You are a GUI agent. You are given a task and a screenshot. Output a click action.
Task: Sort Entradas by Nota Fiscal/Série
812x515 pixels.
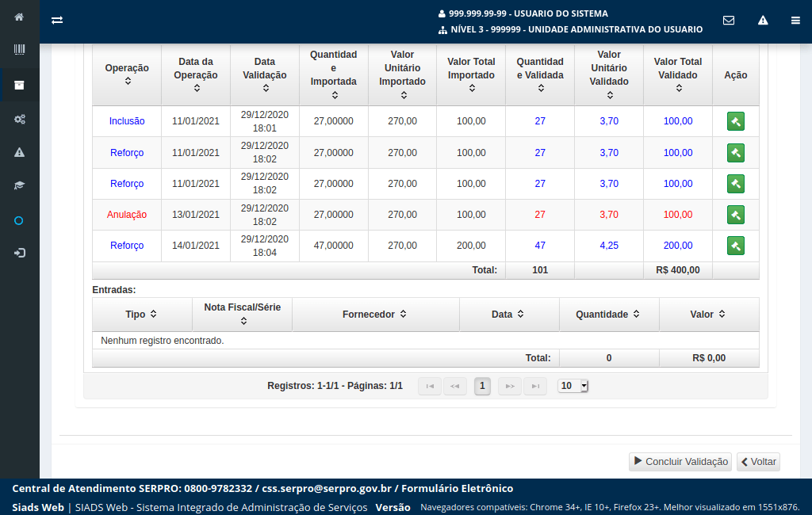pyautogui.click(x=243, y=321)
